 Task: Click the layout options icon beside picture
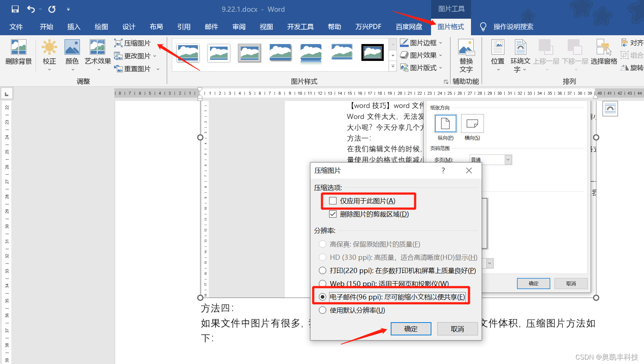coord(610,109)
